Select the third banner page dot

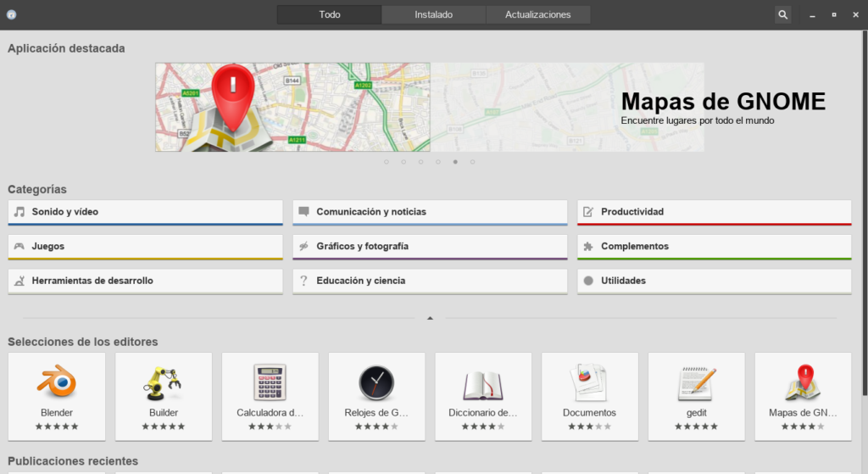420,162
